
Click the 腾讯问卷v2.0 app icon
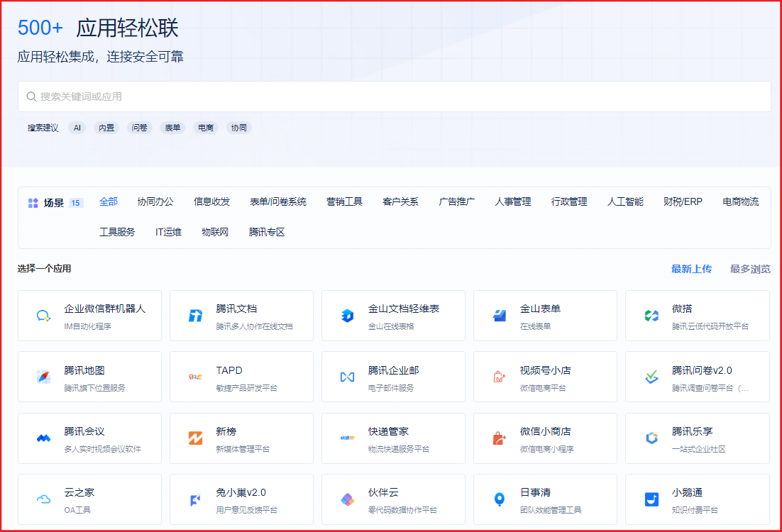point(651,377)
